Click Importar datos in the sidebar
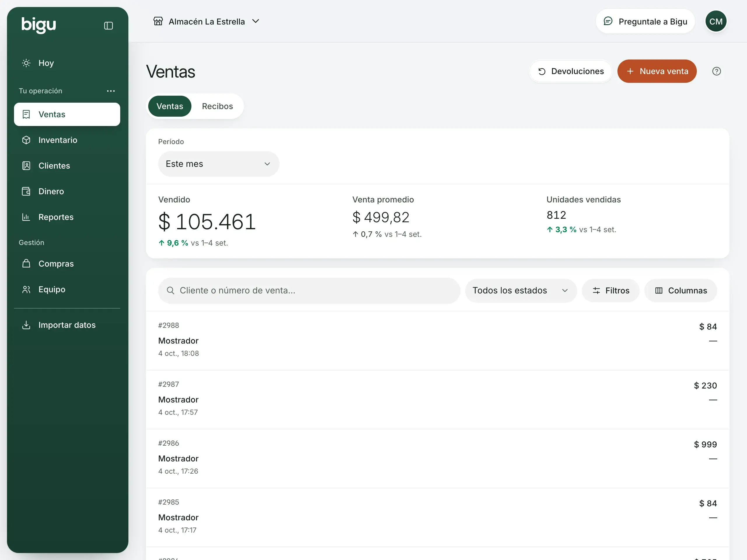The height and width of the screenshot is (560, 747). pos(67,325)
